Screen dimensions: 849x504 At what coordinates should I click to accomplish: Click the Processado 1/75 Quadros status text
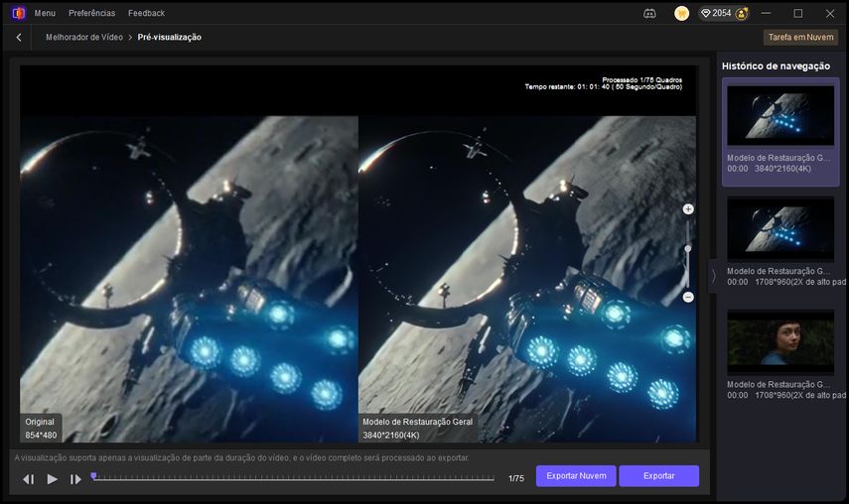642,80
